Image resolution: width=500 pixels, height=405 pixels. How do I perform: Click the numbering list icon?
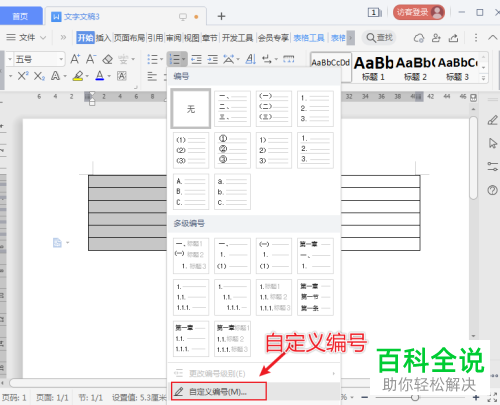coord(174,60)
